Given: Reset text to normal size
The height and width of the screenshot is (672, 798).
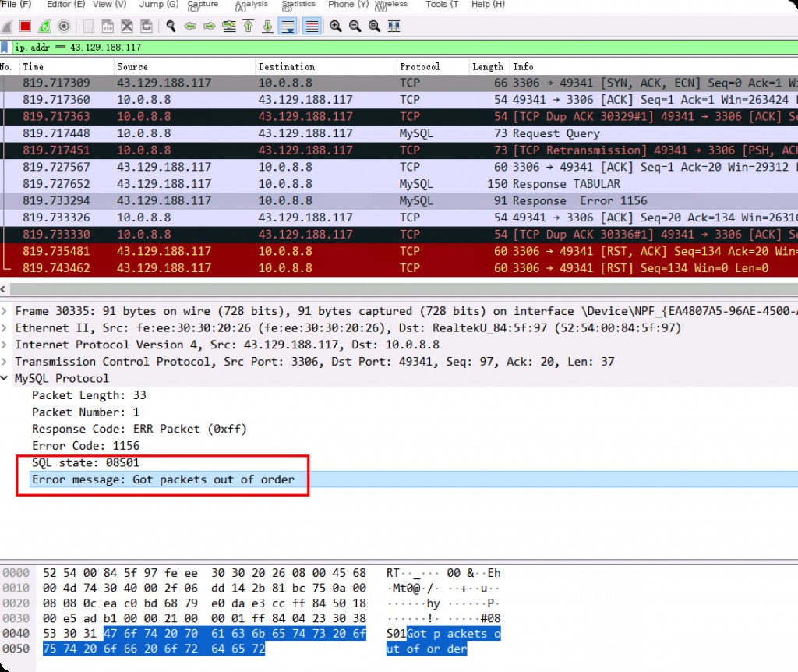Looking at the screenshot, I should pyautogui.click(x=375, y=26).
